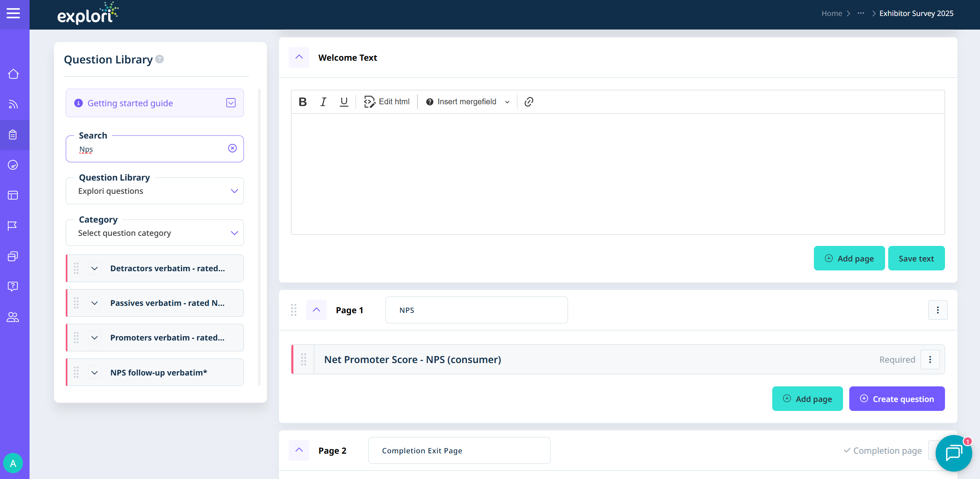Apply underline formatting in editor
The width and height of the screenshot is (980, 479).
[344, 102]
